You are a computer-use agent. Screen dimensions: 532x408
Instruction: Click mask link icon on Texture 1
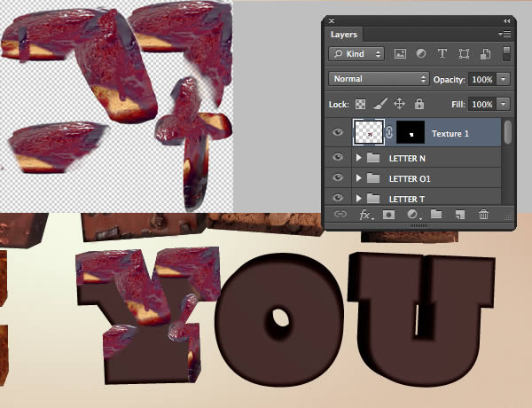tap(389, 133)
